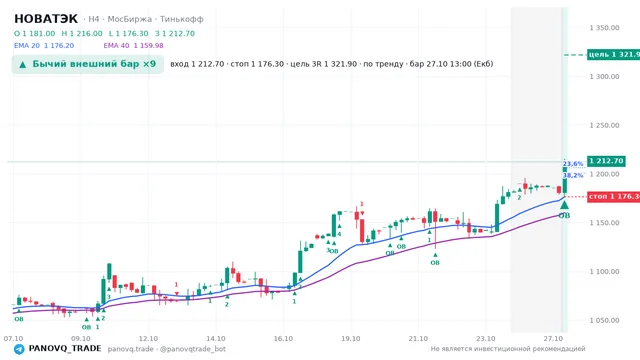Click the 'цель 3R 1 321.90' text
The height and width of the screenshot is (360, 640).
(x=324, y=64)
